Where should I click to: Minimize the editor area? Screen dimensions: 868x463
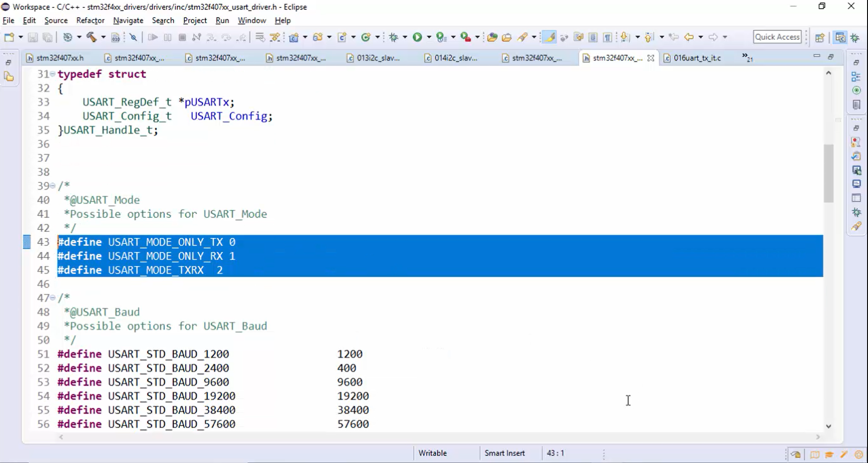click(x=817, y=56)
